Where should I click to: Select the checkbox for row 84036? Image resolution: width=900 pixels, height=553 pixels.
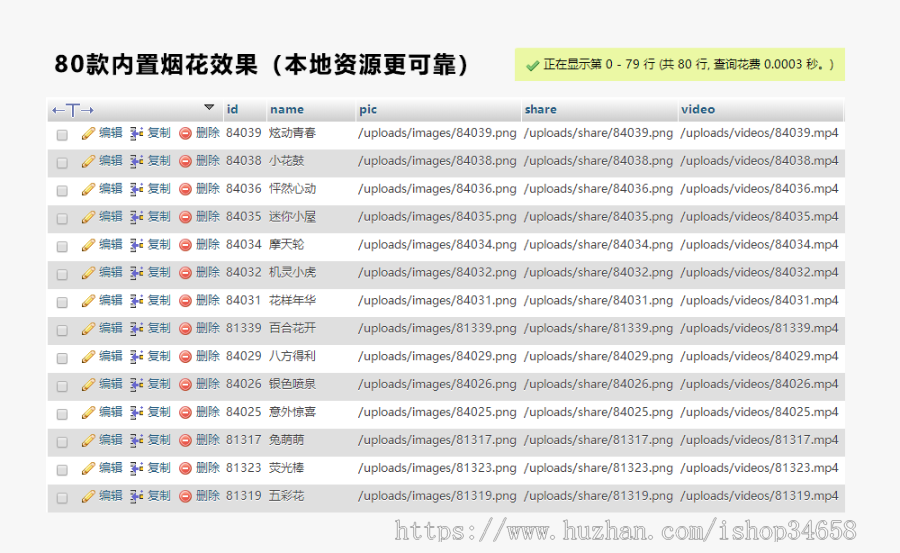pyautogui.click(x=62, y=191)
